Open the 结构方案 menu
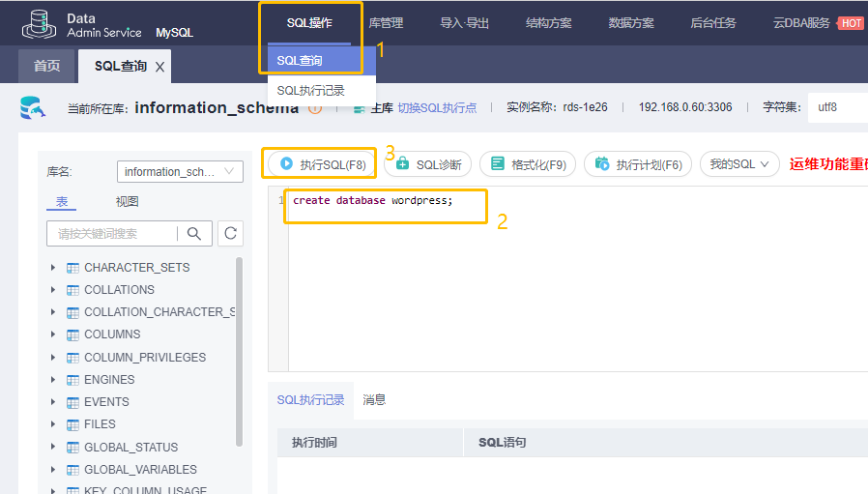The width and height of the screenshot is (868, 494). point(549,22)
